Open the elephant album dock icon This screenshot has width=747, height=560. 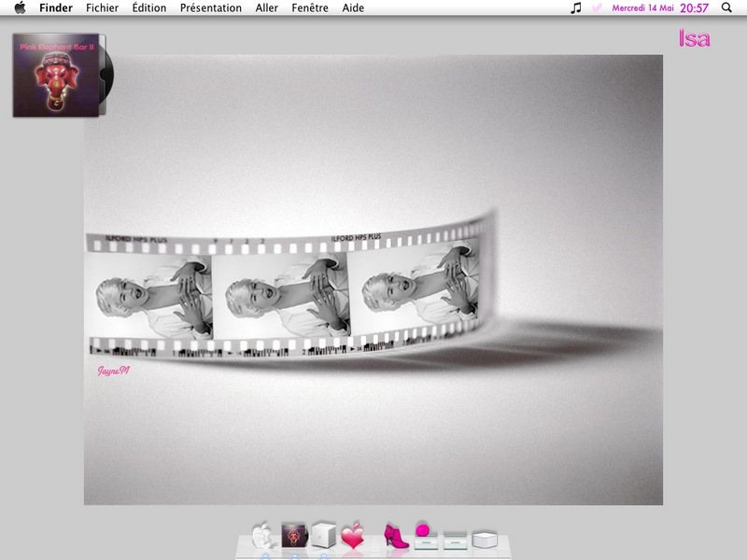294,535
